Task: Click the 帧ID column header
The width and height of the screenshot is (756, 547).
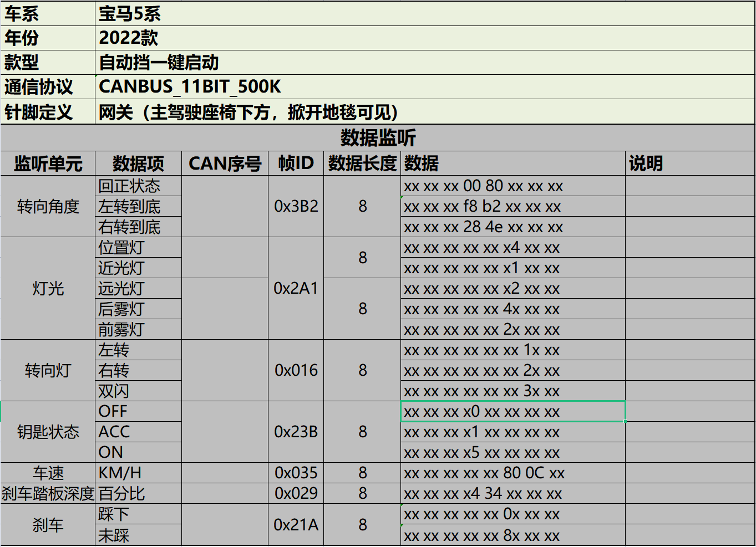Action: tap(296, 163)
